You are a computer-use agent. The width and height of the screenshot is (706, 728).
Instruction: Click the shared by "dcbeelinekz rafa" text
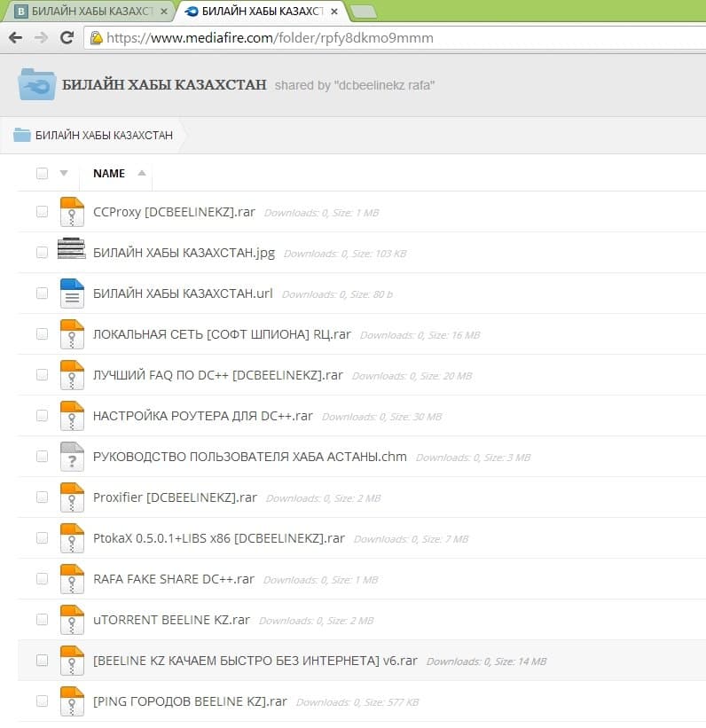pyautogui.click(x=355, y=85)
